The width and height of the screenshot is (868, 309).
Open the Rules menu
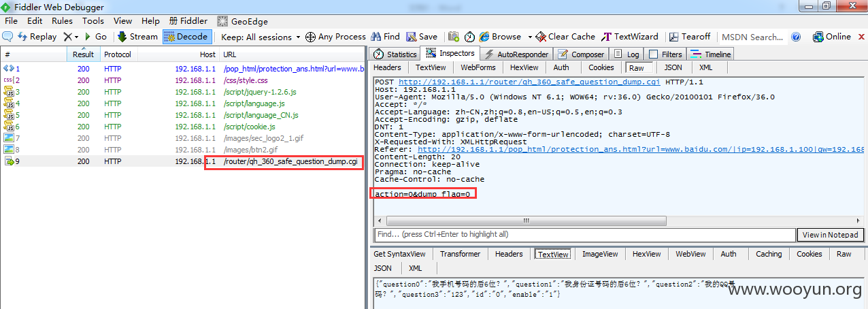coord(63,21)
